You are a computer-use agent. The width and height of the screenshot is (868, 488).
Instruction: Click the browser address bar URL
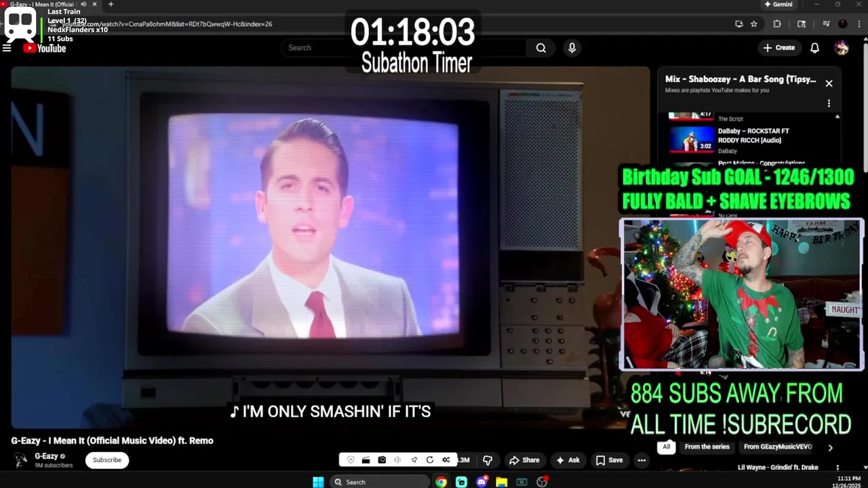pos(168,24)
